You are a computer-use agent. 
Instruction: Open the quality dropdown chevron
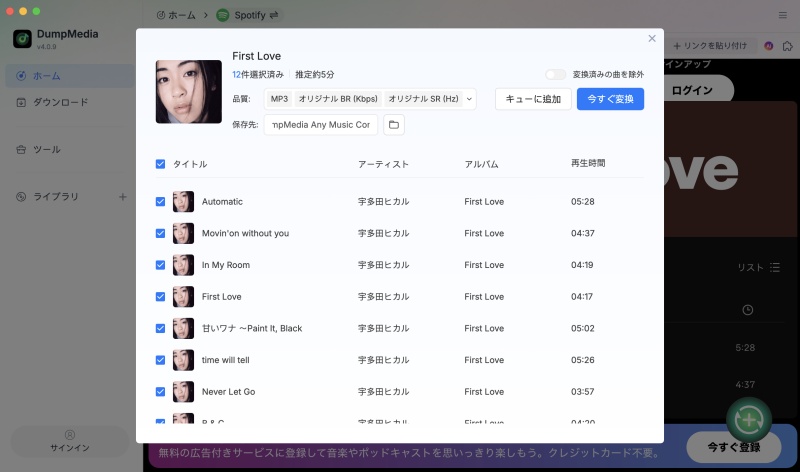pyautogui.click(x=469, y=99)
